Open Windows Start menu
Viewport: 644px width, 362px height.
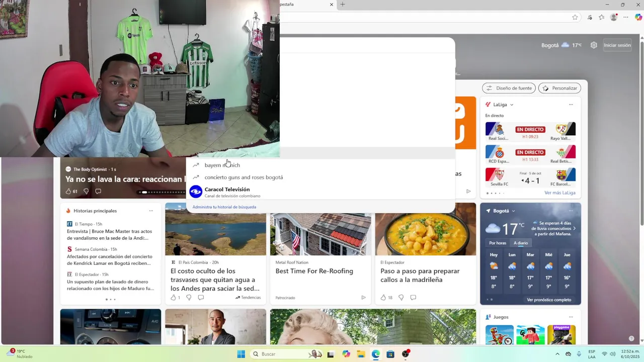241,354
